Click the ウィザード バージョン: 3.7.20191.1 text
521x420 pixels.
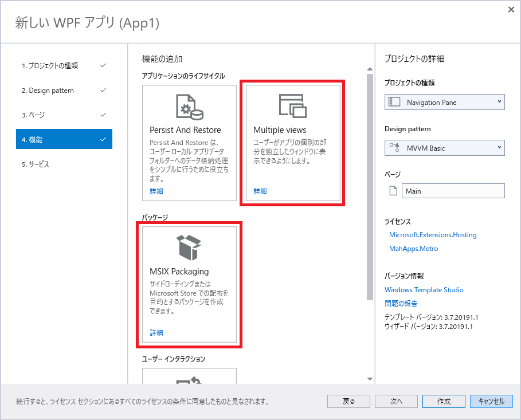coord(429,326)
